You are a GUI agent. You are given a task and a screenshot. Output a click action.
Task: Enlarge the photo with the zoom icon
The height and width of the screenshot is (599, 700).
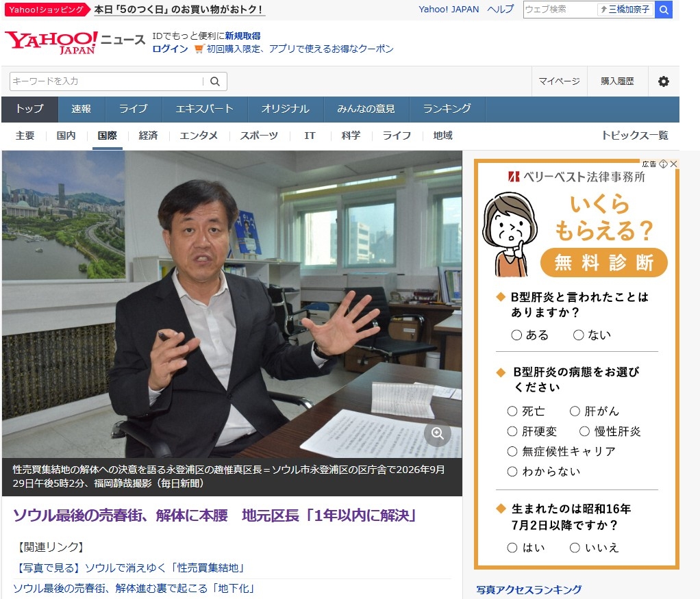click(437, 433)
